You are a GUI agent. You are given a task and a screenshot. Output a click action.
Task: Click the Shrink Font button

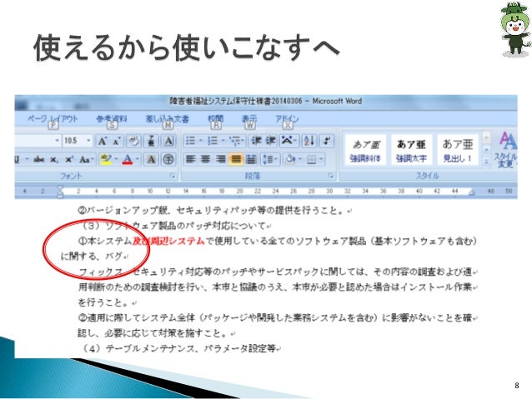click(117, 141)
